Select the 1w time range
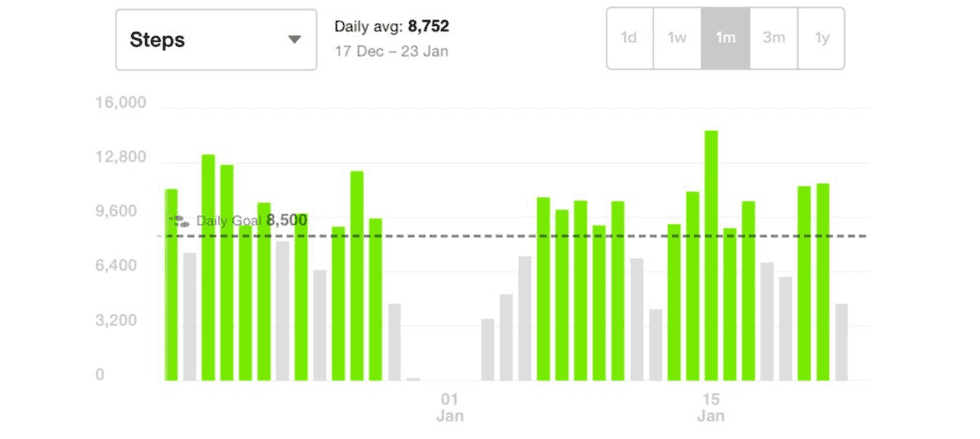The width and height of the screenshot is (980, 439). (x=677, y=38)
